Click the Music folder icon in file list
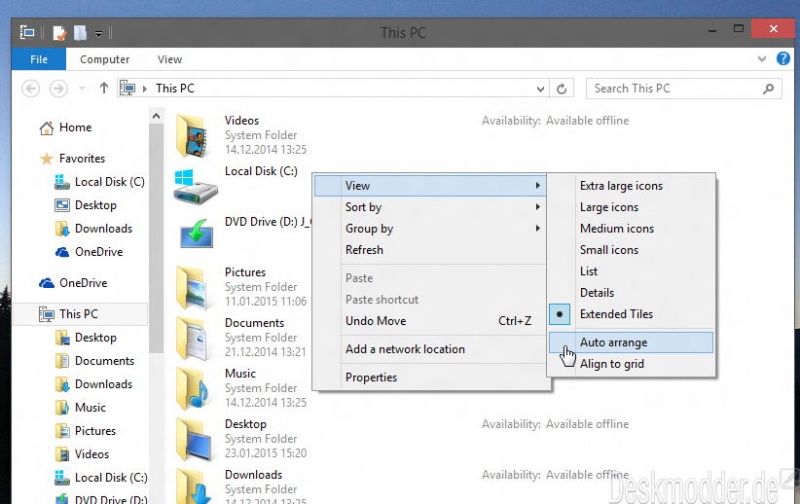The width and height of the screenshot is (800, 504). point(193,389)
